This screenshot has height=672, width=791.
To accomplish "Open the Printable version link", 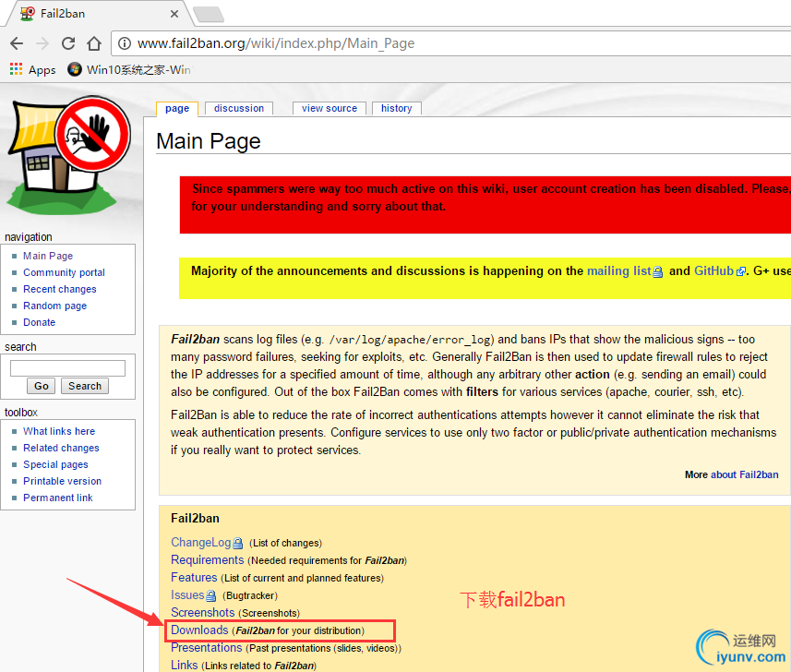I will pyautogui.click(x=62, y=481).
